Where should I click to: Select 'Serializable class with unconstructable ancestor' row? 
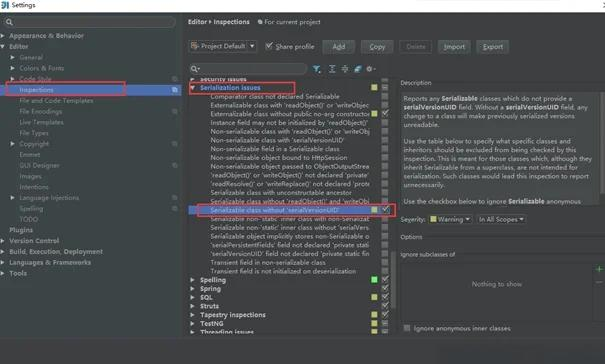tap(281, 192)
